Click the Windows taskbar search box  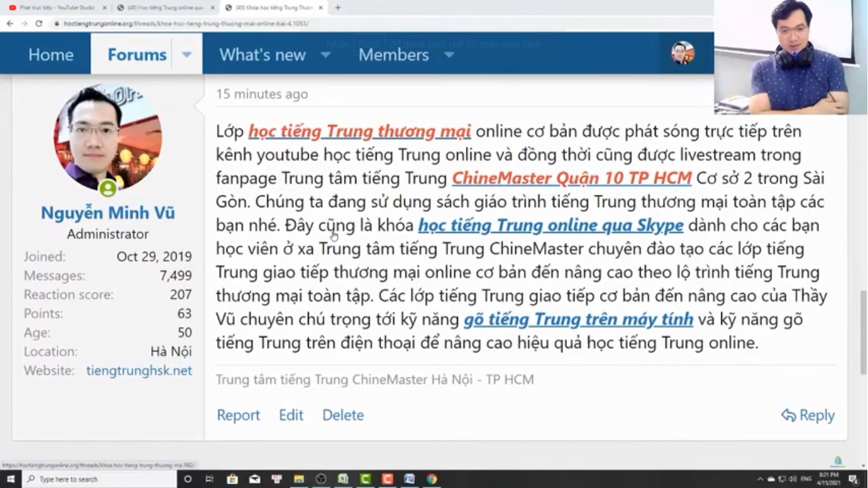coord(102,479)
